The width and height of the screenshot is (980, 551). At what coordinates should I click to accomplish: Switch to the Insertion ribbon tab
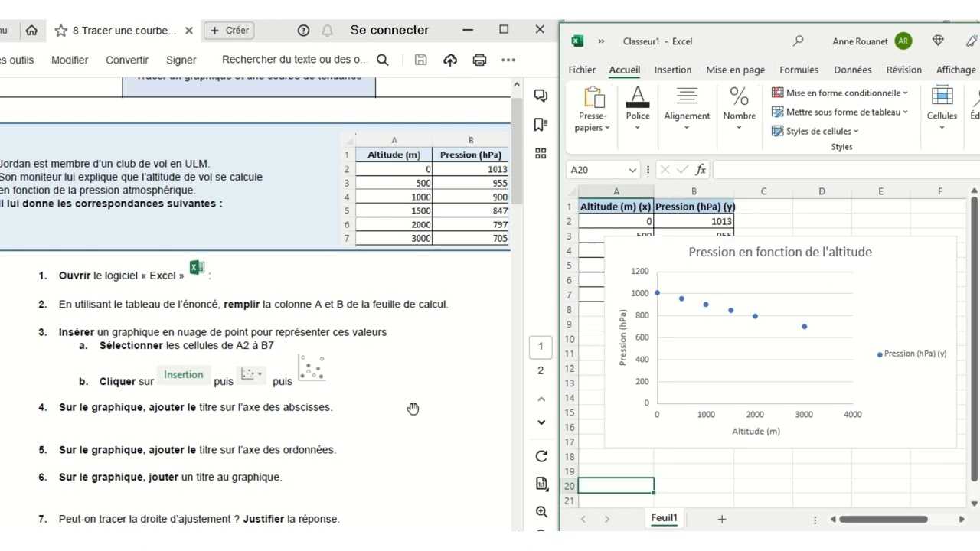click(x=673, y=70)
